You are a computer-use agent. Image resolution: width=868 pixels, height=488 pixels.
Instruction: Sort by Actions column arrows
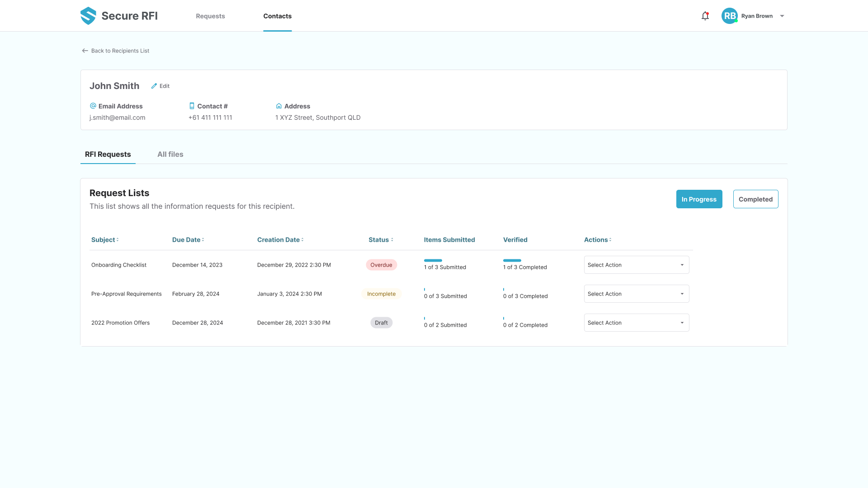[610, 240]
